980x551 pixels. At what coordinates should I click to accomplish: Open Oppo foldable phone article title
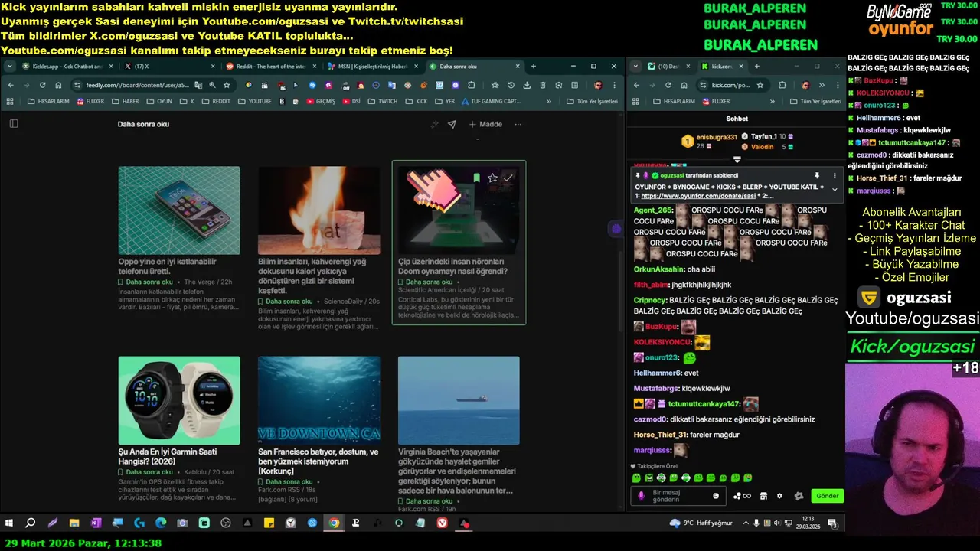pos(167,266)
